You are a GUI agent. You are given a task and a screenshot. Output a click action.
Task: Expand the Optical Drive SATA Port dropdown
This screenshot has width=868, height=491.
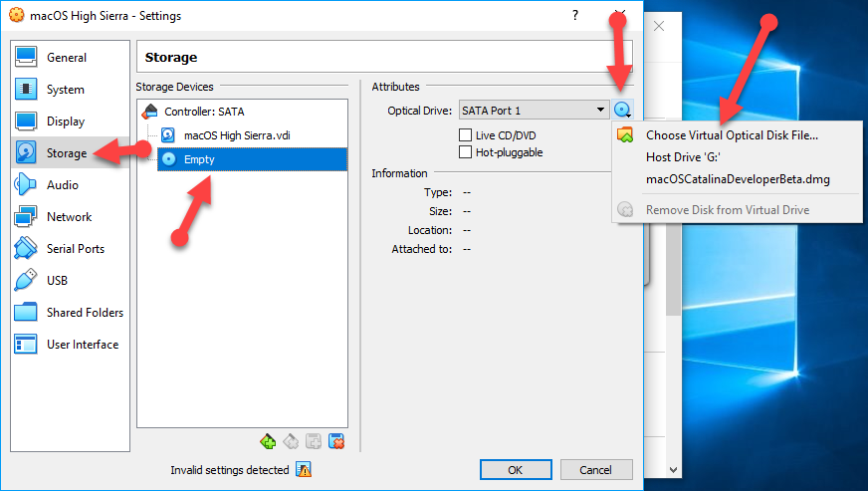[601, 111]
